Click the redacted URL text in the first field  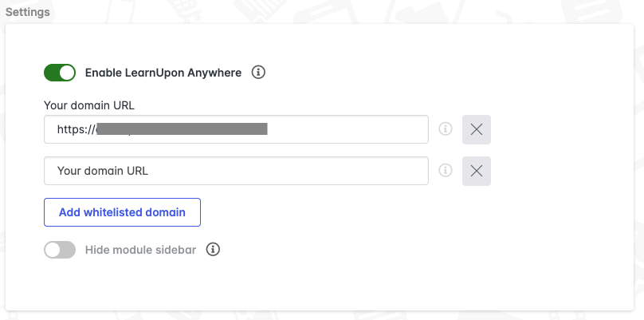coord(182,128)
